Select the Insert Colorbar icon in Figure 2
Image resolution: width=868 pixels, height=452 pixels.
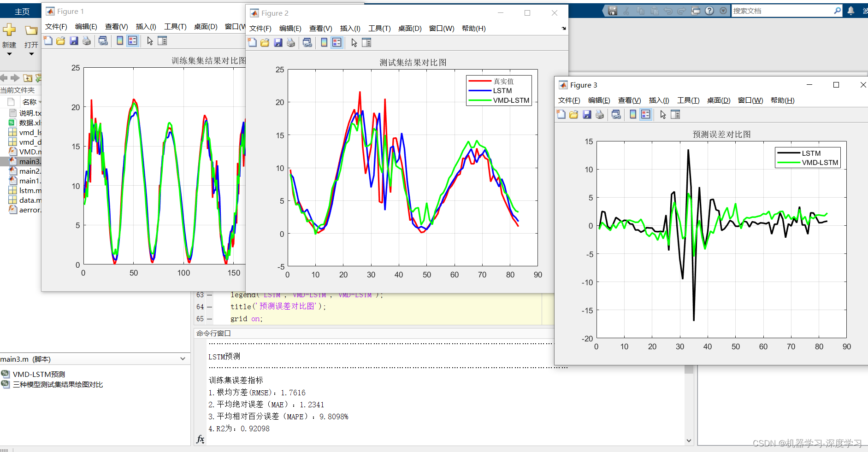pos(324,43)
